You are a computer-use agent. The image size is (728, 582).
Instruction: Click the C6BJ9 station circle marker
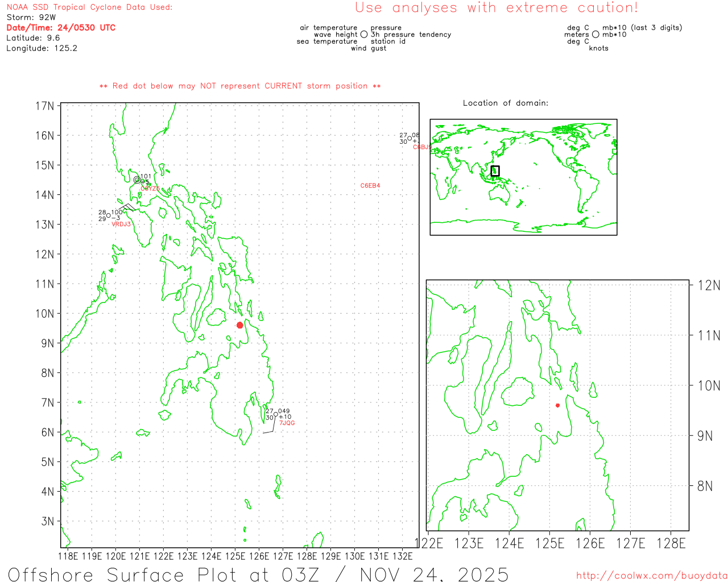tap(409, 138)
